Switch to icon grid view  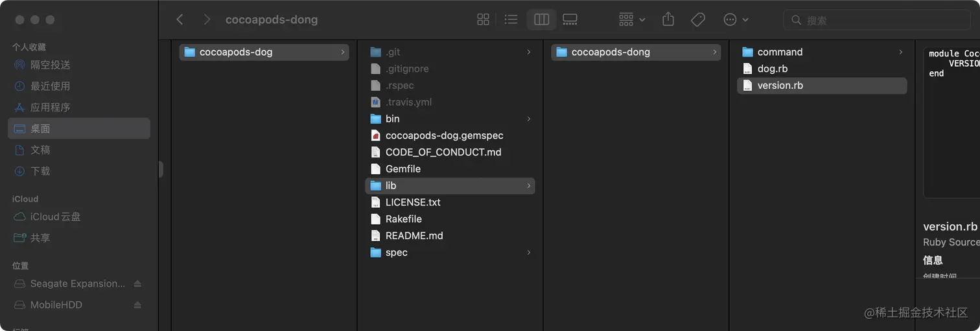point(483,19)
